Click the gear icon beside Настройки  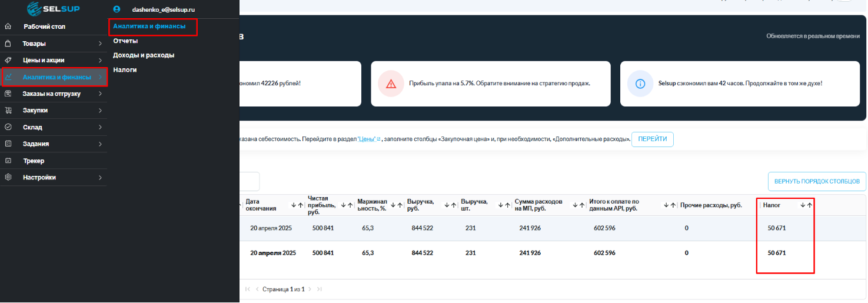point(8,177)
